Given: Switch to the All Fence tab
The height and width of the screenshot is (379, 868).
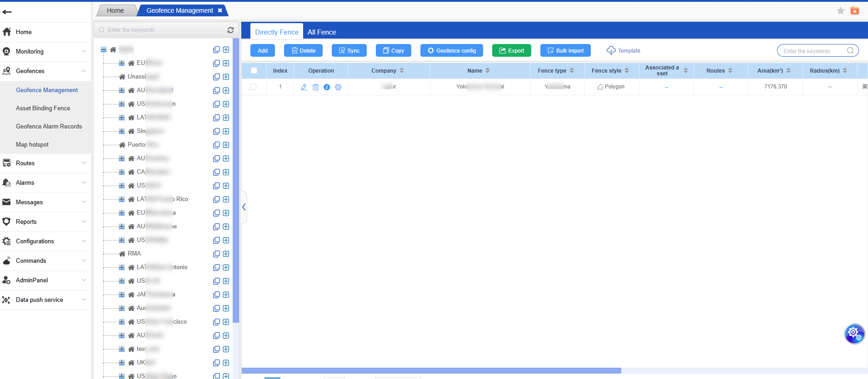Looking at the screenshot, I should pyautogui.click(x=322, y=32).
